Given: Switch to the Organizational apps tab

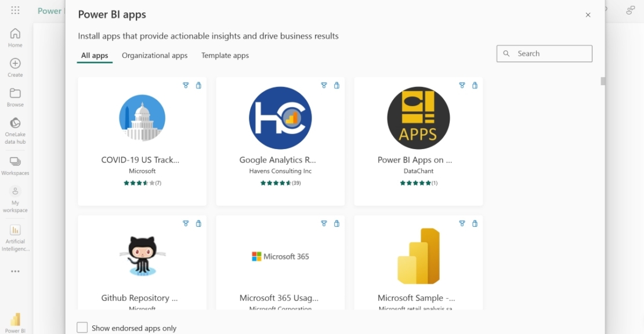Looking at the screenshot, I should [154, 56].
